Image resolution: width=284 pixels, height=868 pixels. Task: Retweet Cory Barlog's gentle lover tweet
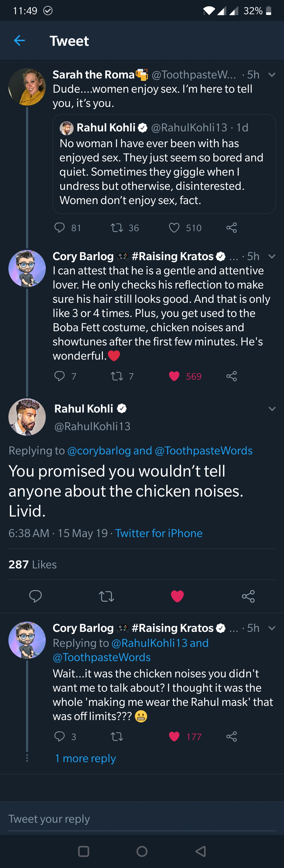coord(117,376)
